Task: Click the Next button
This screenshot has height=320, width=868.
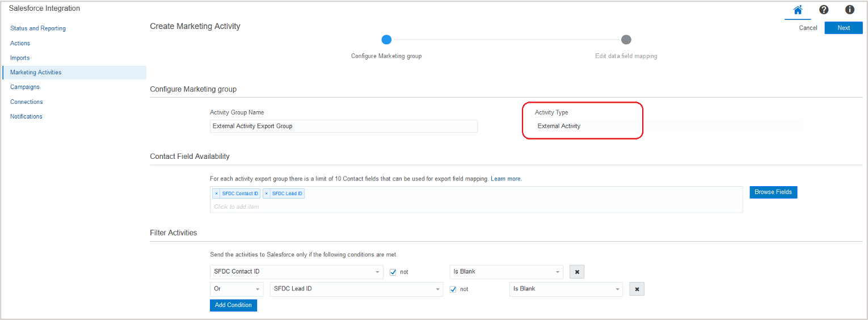Action: point(844,28)
